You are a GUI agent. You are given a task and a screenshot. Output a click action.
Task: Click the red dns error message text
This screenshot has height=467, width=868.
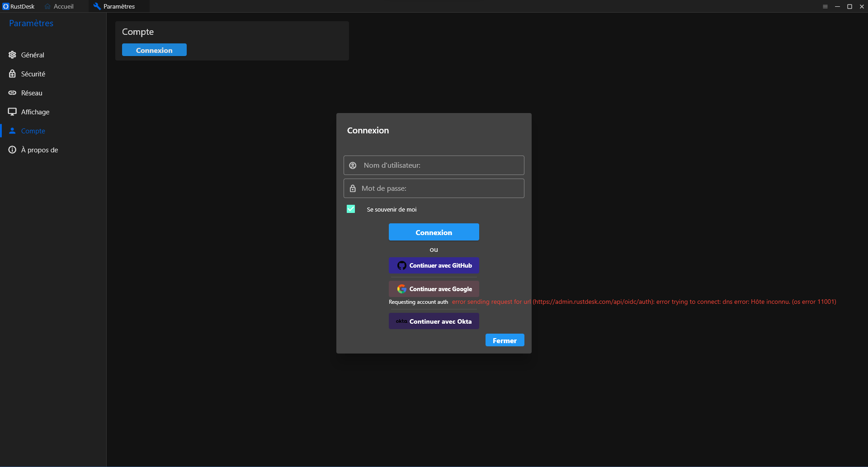point(644,302)
